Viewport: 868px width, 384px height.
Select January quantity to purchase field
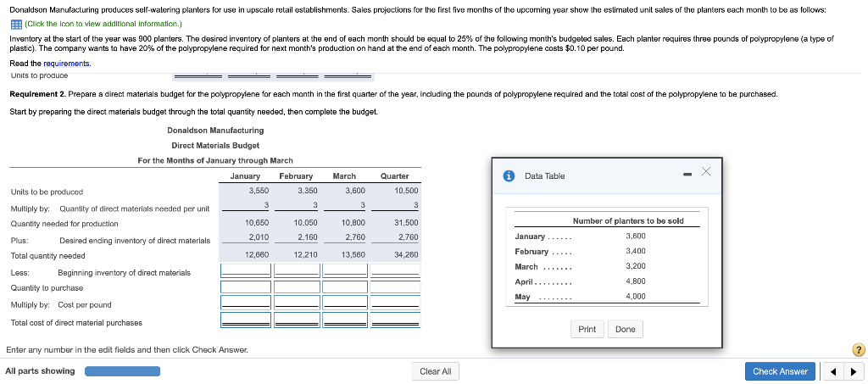pos(246,287)
